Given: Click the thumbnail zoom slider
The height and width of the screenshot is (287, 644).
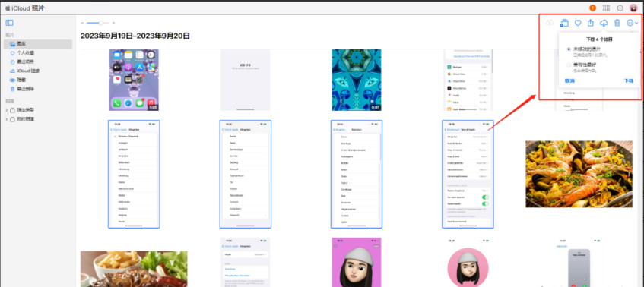Looking at the screenshot, I should coord(99,23).
